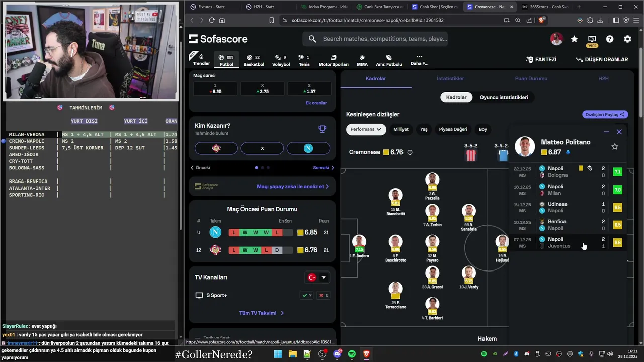The width and height of the screenshot is (644, 362).
Task: Go to Sonraki poll card
Action: click(x=324, y=168)
